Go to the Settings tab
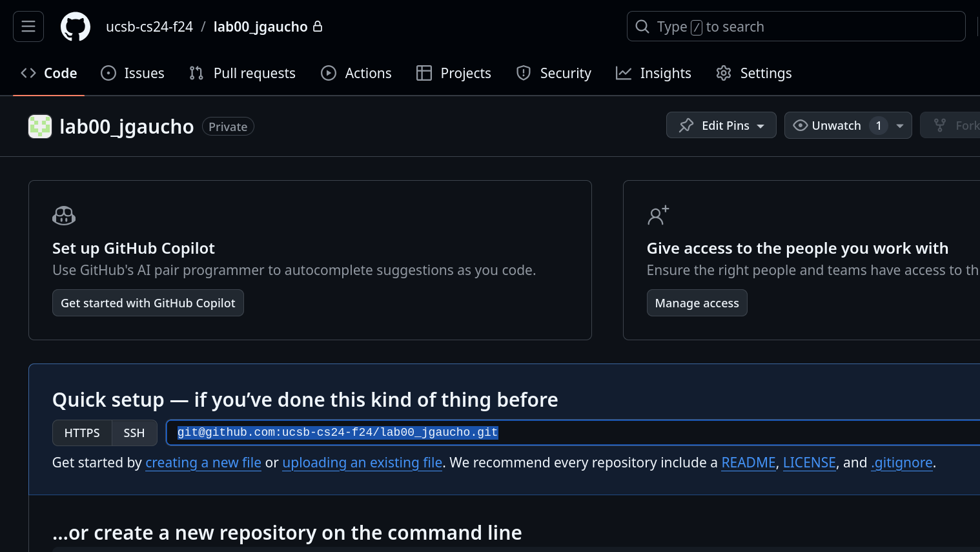Viewport: 980px width, 552px height. 754,73
